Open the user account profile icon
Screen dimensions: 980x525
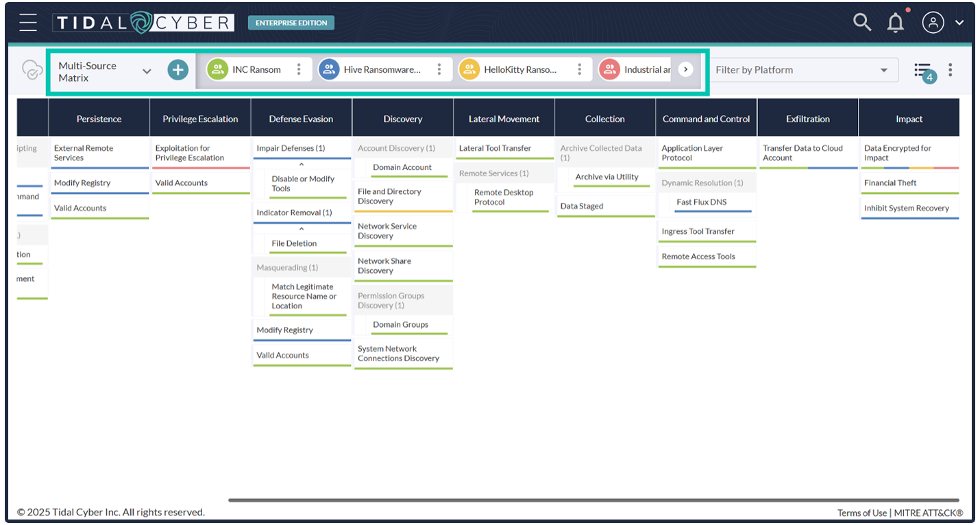pos(933,23)
